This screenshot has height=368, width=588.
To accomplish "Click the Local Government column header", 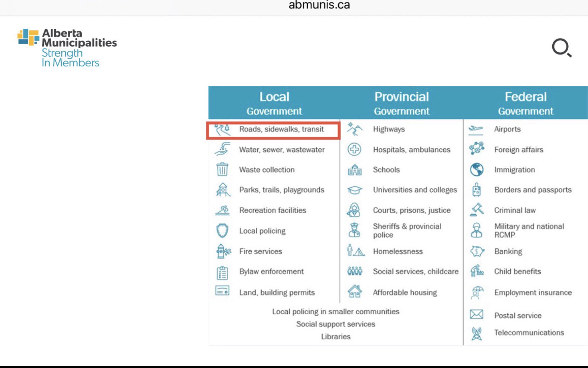I will [274, 103].
